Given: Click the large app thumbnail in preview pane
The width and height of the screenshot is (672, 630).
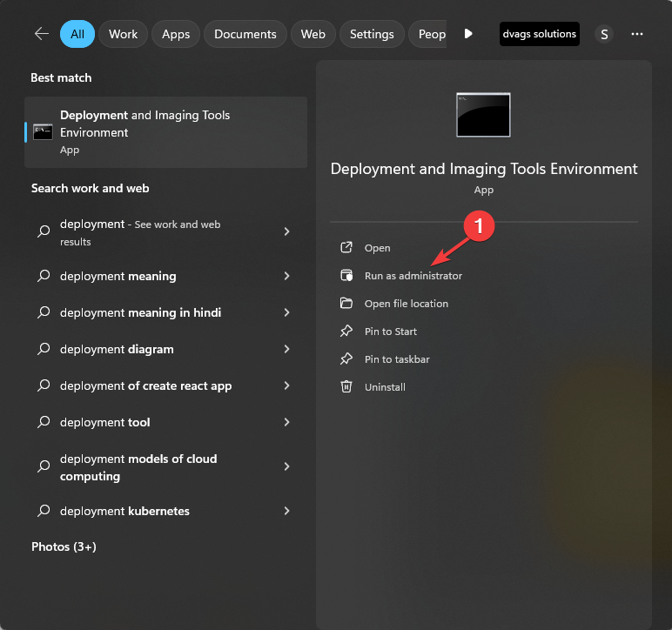Looking at the screenshot, I should [x=483, y=115].
